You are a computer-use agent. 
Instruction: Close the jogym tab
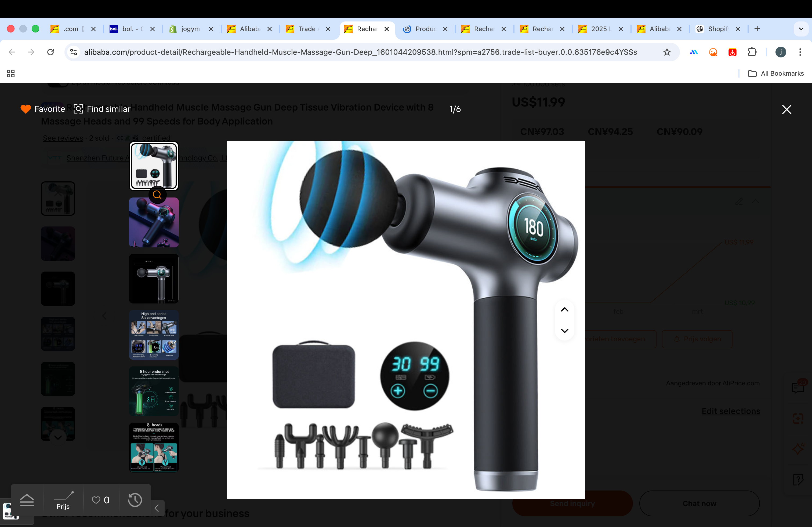(x=211, y=29)
